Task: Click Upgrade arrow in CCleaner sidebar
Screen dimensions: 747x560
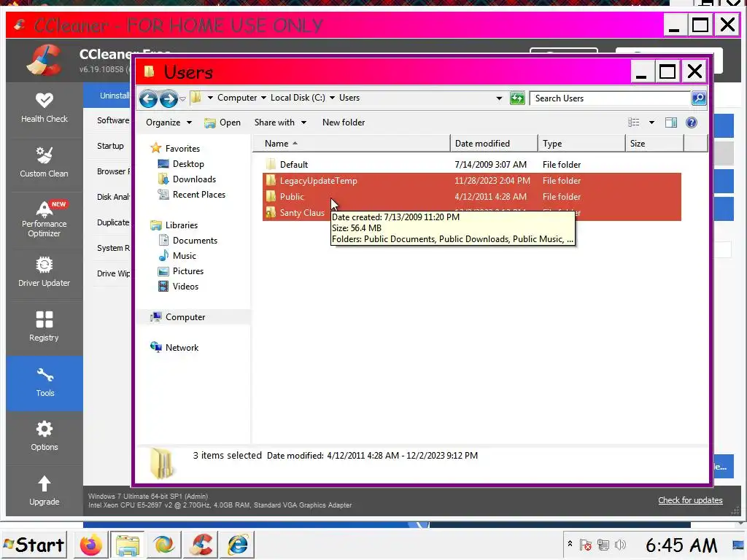Action: tap(44, 491)
